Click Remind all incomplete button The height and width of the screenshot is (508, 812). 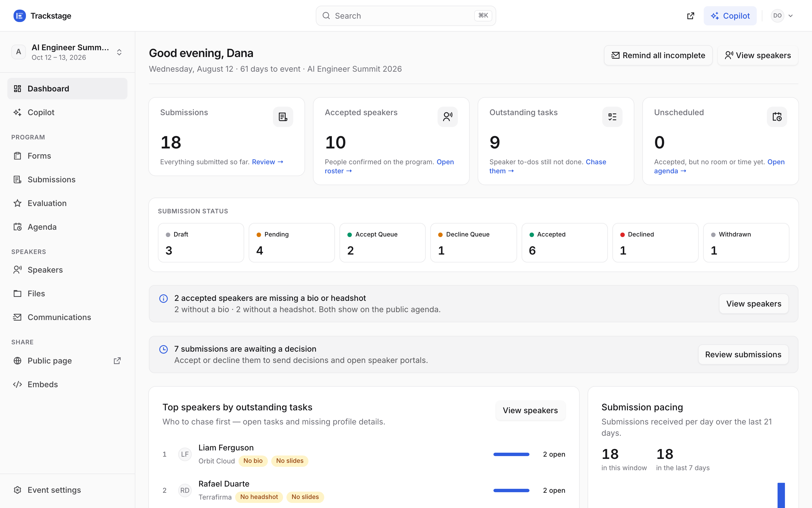[658, 55]
